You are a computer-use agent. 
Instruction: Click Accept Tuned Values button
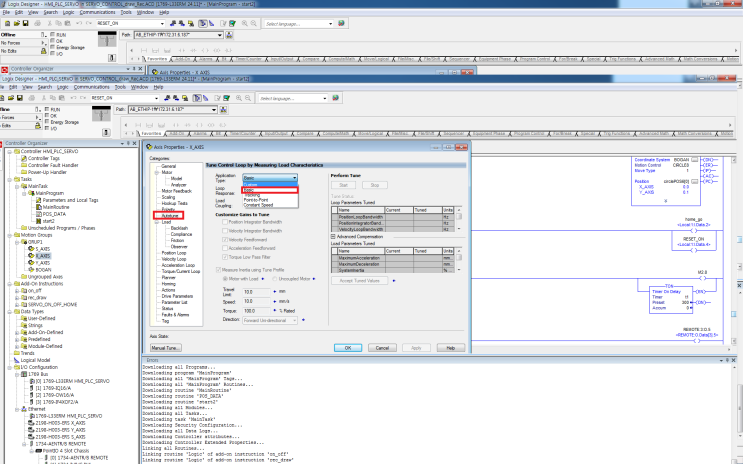[360, 281]
